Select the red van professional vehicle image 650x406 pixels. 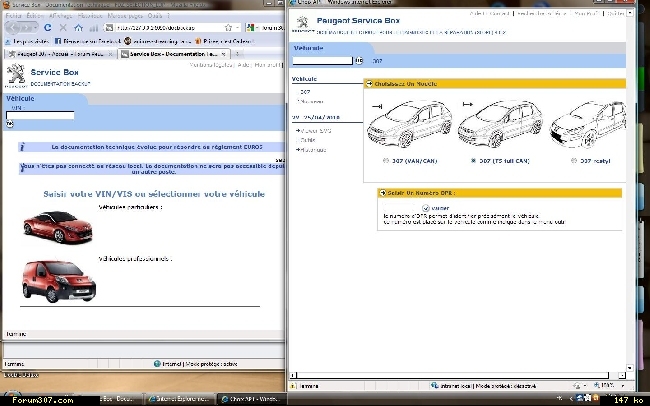(59, 281)
